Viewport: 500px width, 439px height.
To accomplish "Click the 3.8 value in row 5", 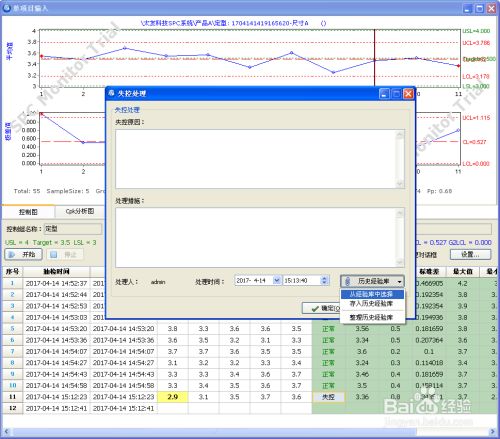I will pos(172,329).
